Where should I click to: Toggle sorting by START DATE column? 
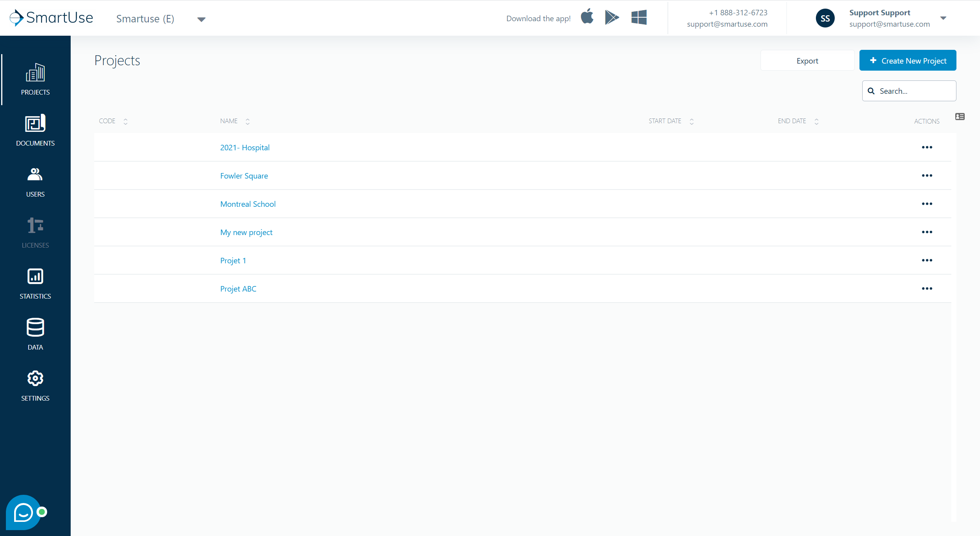[x=692, y=121]
